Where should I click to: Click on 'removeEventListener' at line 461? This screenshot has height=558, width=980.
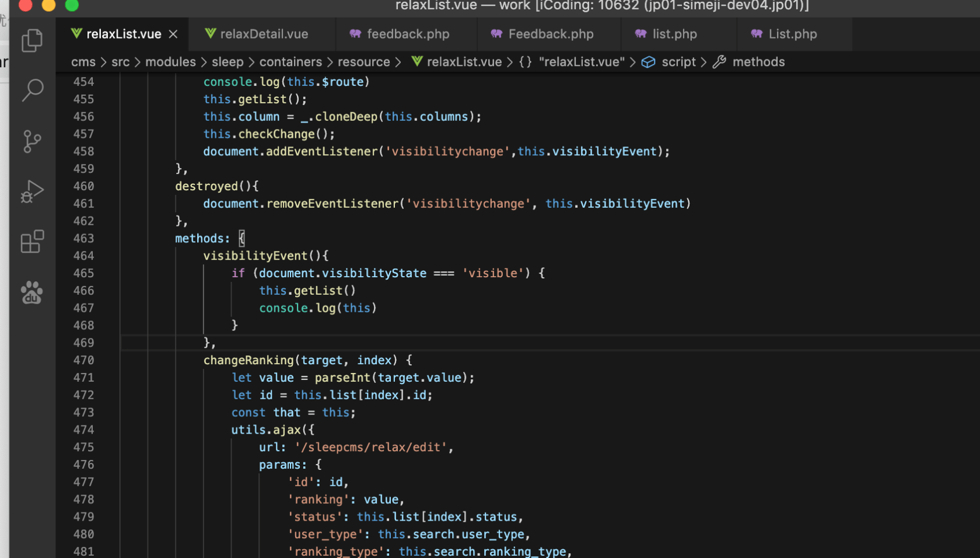pos(332,204)
